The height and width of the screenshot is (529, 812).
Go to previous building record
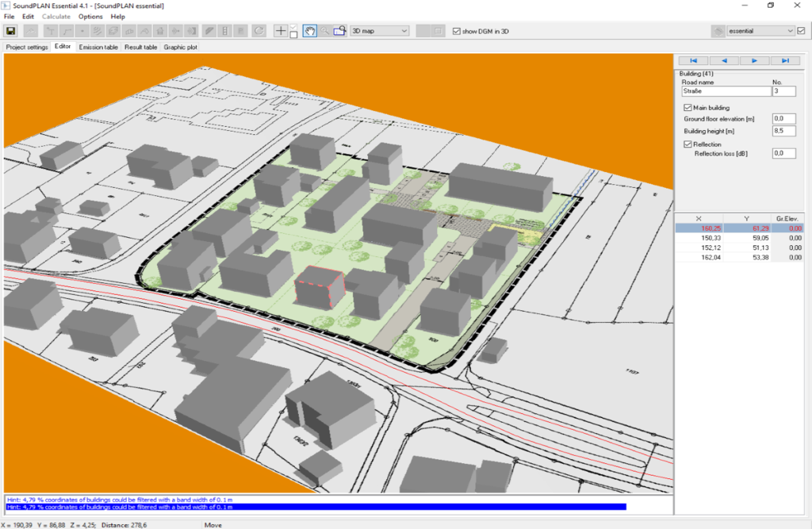click(723, 60)
